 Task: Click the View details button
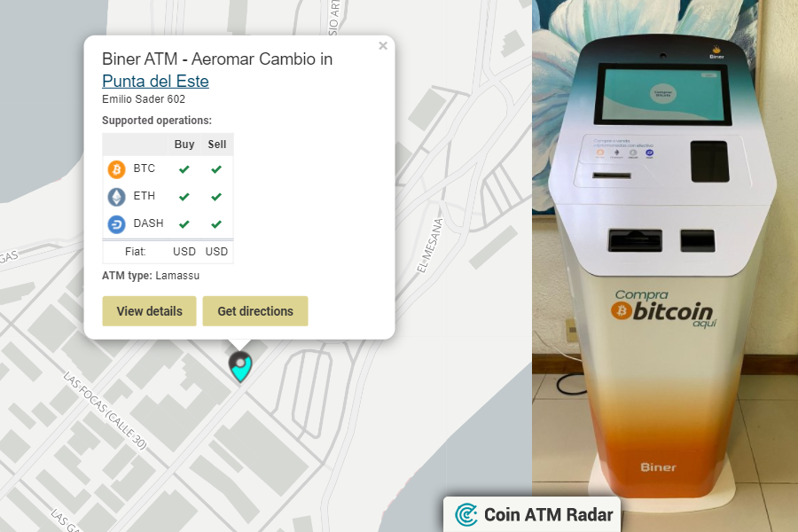point(149,311)
